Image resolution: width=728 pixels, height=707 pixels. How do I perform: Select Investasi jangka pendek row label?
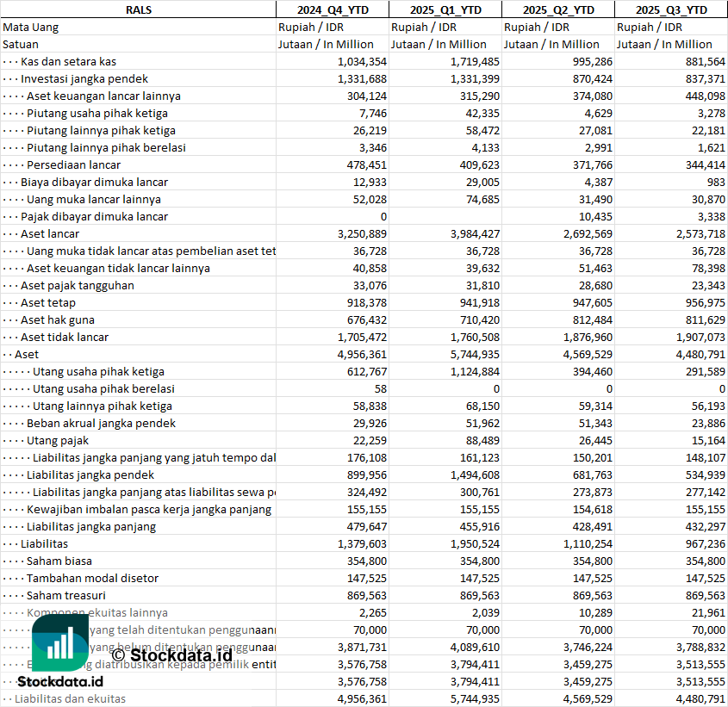tap(84, 78)
